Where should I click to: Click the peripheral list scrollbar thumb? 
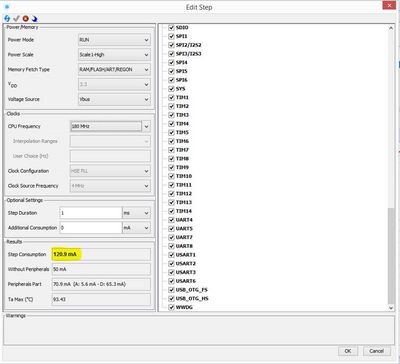click(391, 255)
